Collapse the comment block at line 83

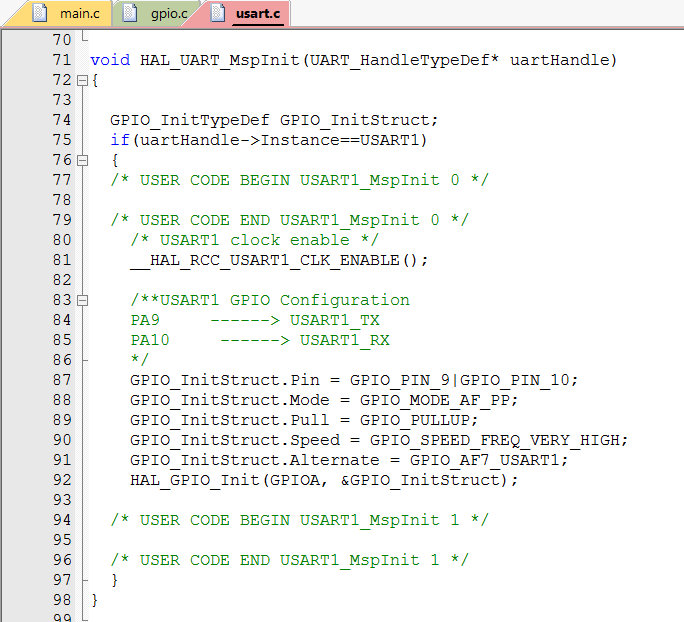pyautogui.click(x=82, y=301)
